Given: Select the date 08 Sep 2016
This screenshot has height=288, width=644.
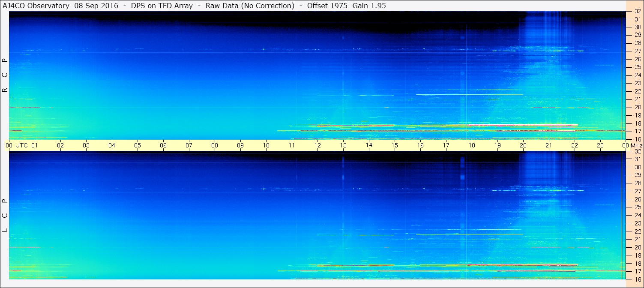Looking at the screenshot, I should tap(96, 6).
